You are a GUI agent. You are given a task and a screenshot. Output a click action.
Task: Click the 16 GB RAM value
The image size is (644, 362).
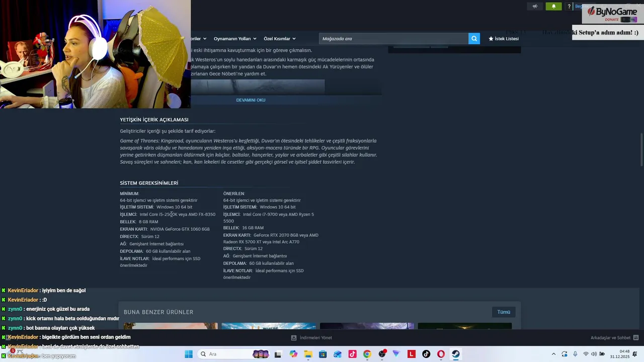tap(253, 228)
